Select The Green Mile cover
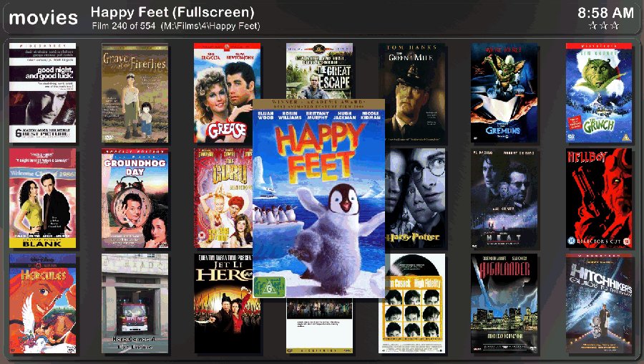The height and width of the screenshot is (364, 644). pos(412,71)
